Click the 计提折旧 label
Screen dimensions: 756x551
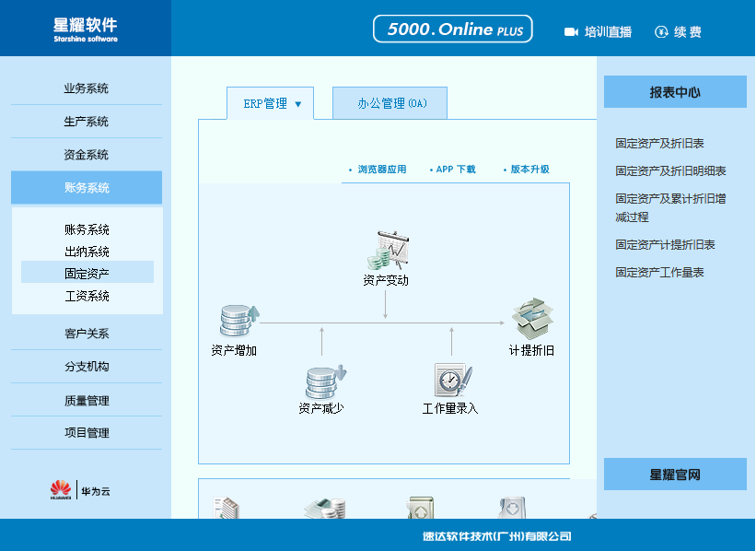[531, 350]
